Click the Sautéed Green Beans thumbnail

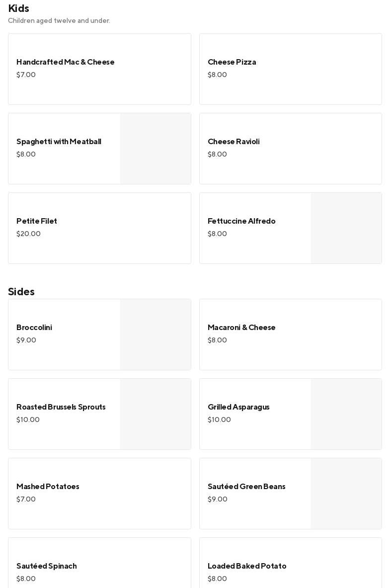(x=346, y=494)
